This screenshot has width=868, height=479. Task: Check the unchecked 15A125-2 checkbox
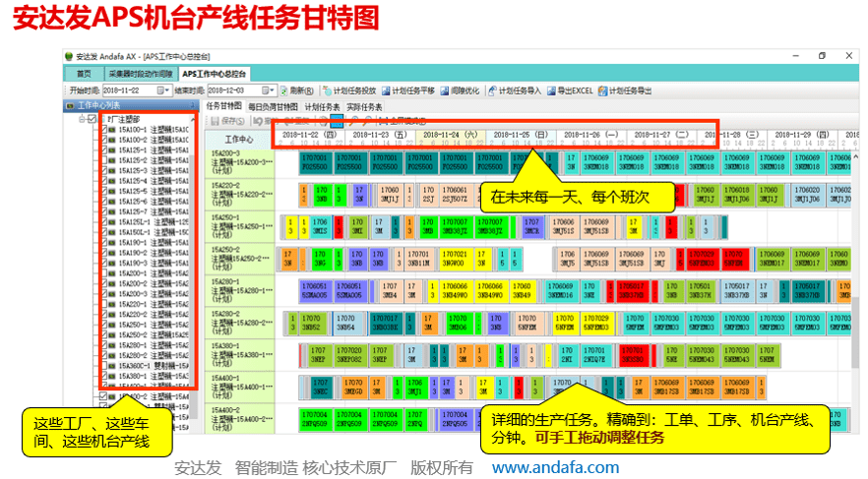103,160
